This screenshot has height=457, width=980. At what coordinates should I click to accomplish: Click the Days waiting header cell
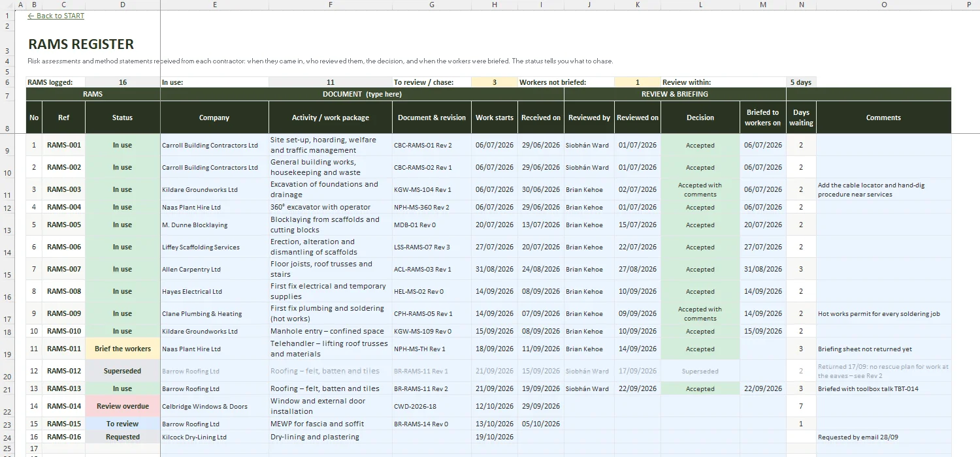pyautogui.click(x=801, y=118)
